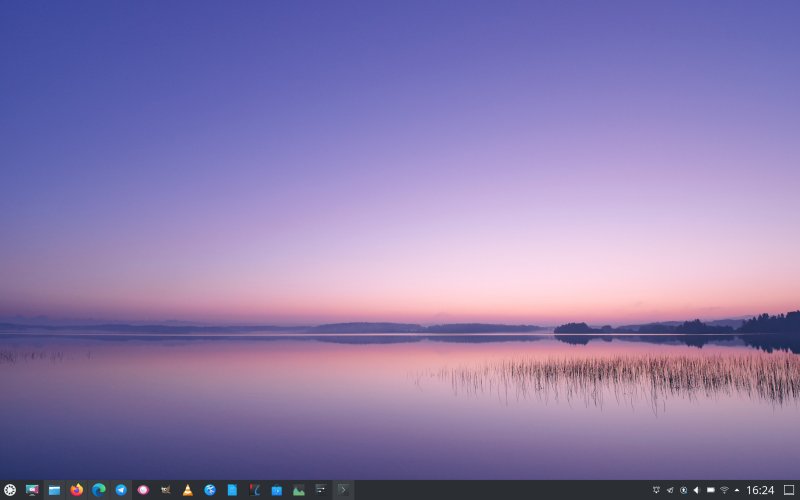Open the KDE Discover software store
800x500 pixels.
coord(276,490)
